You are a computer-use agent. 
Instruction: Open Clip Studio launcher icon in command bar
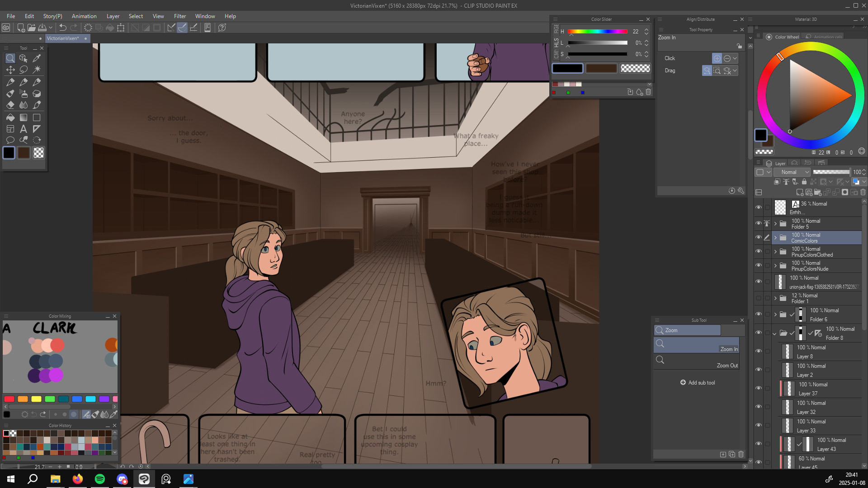pos(6,28)
